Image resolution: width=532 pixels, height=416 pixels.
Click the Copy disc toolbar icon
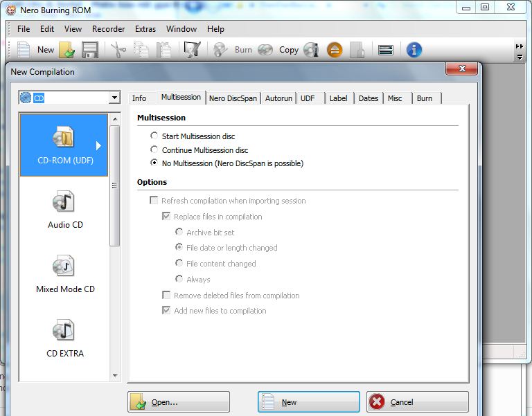tap(265, 50)
